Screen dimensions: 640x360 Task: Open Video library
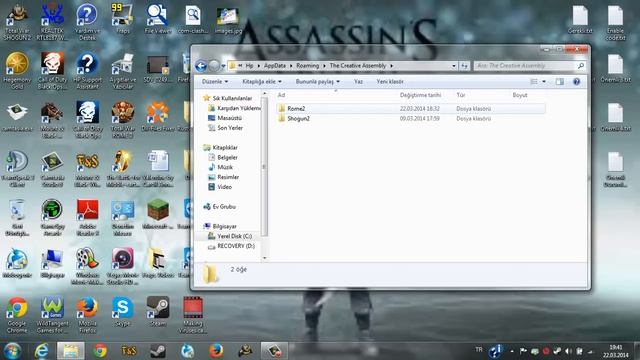point(220,187)
